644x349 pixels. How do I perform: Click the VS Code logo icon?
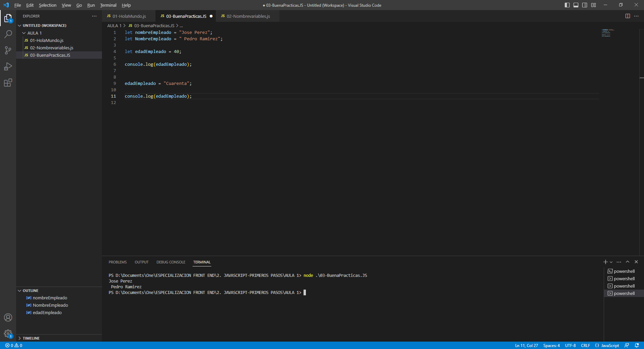pyautogui.click(x=6, y=5)
